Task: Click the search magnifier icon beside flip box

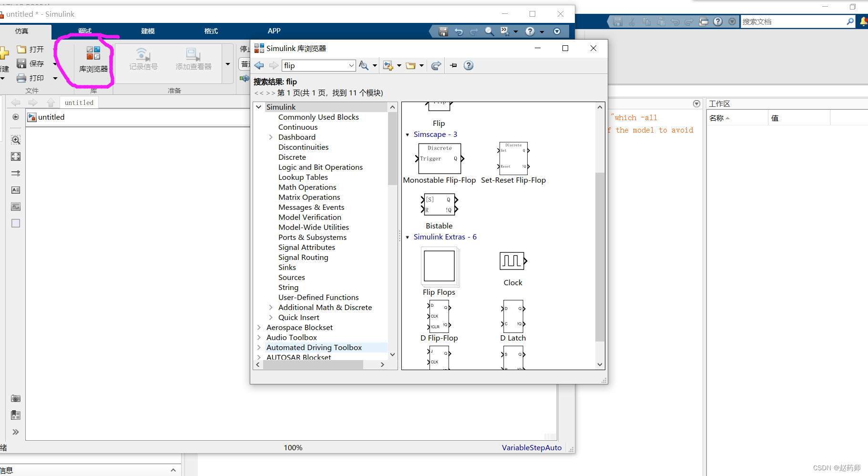Action: [x=364, y=65]
